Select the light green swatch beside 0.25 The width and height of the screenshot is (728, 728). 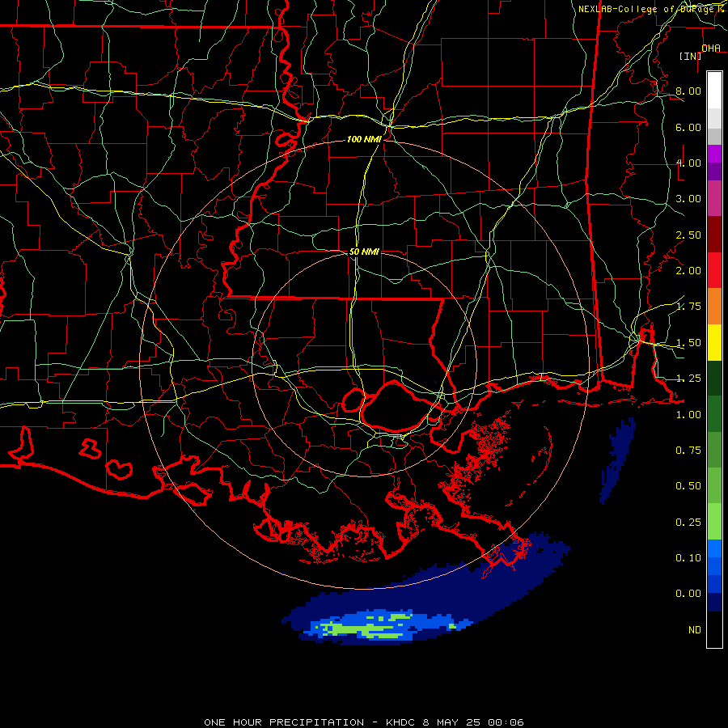click(714, 522)
